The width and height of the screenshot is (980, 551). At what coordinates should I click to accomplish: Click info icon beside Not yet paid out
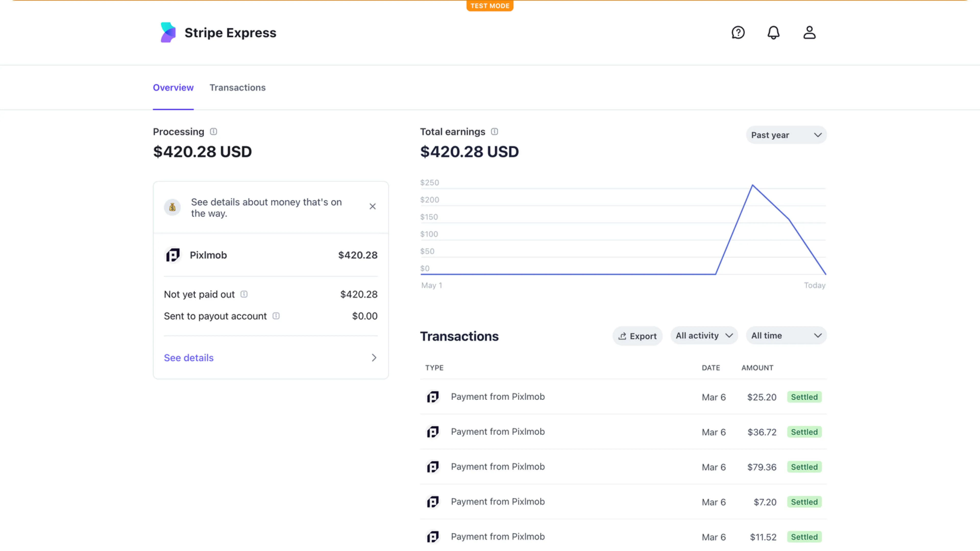(244, 294)
